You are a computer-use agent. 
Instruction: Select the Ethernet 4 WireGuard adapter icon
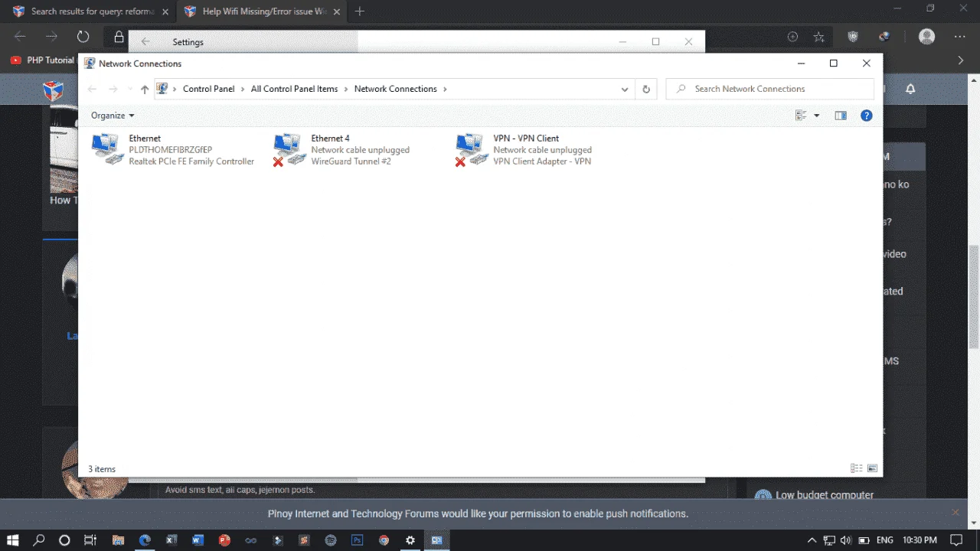point(289,149)
